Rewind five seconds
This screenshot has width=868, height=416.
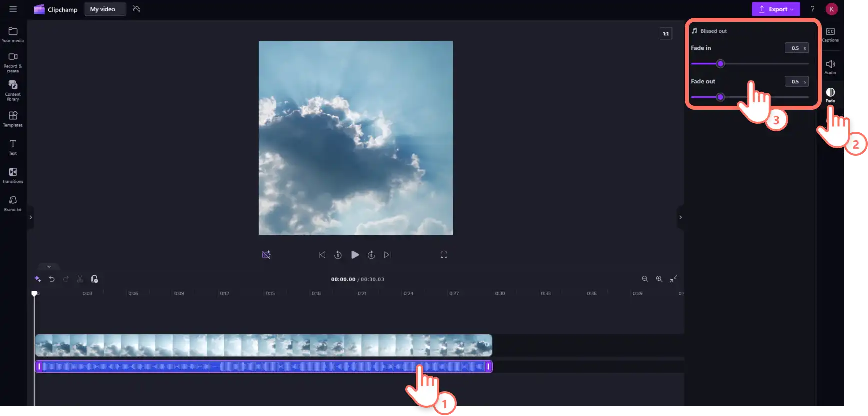(338, 255)
